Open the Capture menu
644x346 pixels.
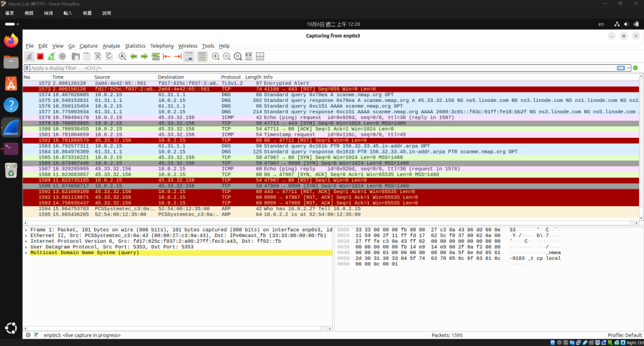point(88,46)
